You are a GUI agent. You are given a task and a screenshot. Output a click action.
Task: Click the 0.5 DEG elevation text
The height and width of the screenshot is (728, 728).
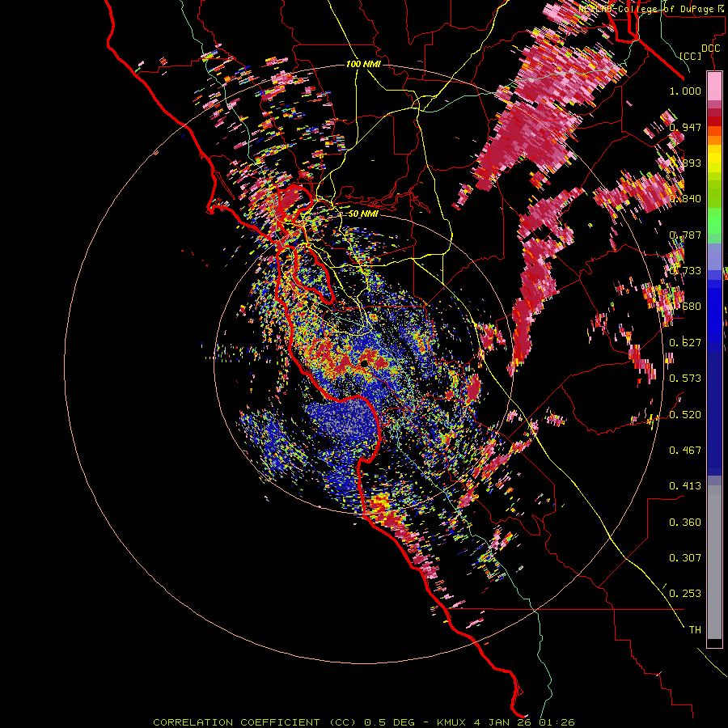(x=391, y=722)
